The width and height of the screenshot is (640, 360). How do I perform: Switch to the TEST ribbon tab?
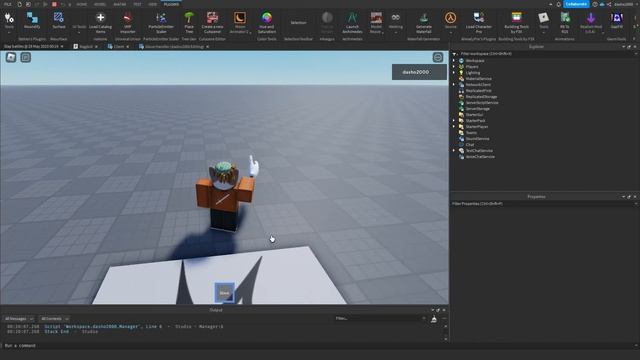[x=137, y=4]
